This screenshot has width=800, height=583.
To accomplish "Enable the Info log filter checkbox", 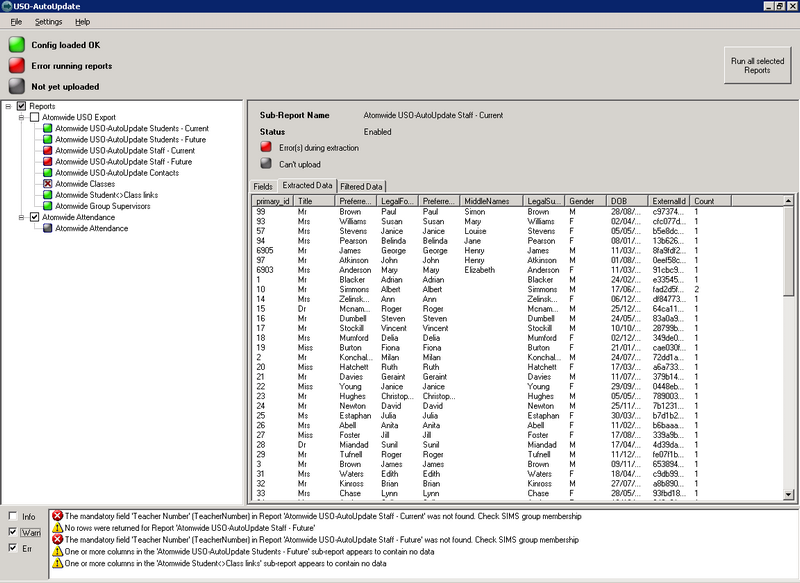I will (x=13, y=516).
